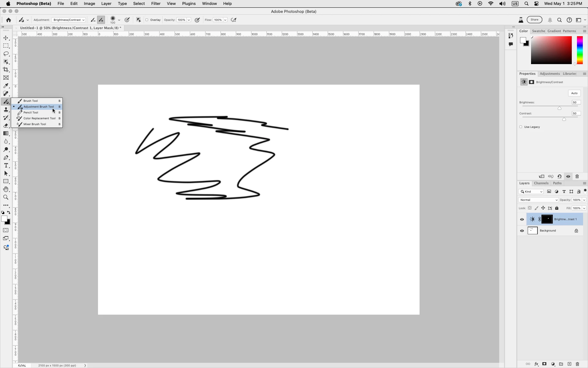The width and height of the screenshot is (588, 368).
Task: Expand the blend mode Normal dropdown
Action: pos(538,200)
